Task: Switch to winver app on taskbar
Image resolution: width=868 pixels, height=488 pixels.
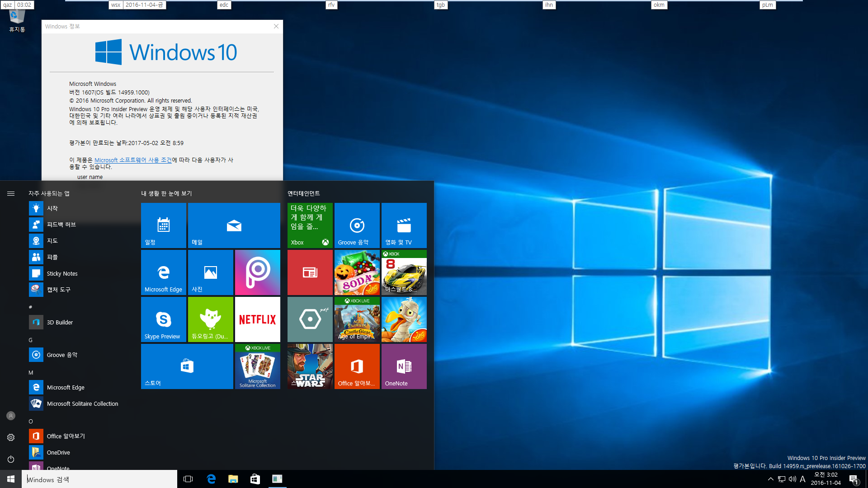Action: coord(277,479)
